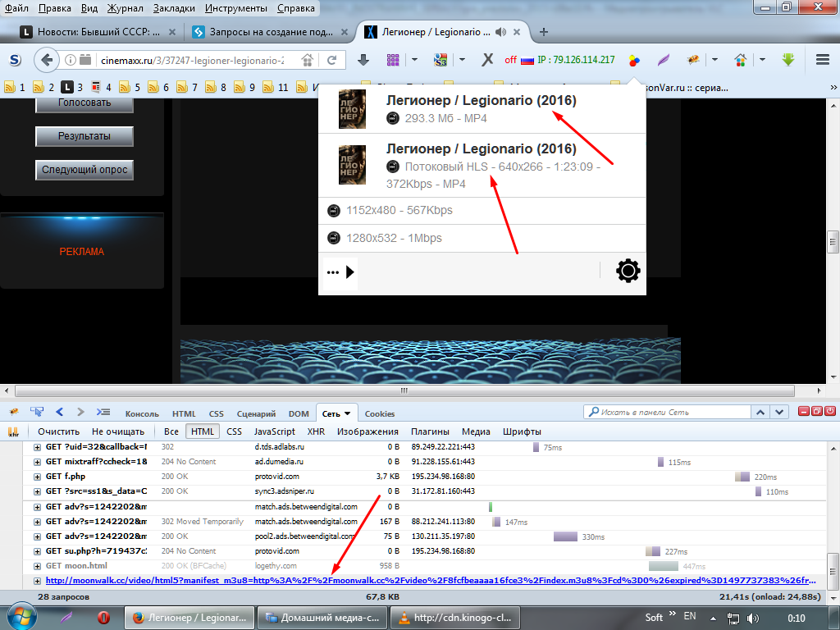The image size is (840, 630).
Task: Click the Результаты button
Action: [x=84, y=136]
